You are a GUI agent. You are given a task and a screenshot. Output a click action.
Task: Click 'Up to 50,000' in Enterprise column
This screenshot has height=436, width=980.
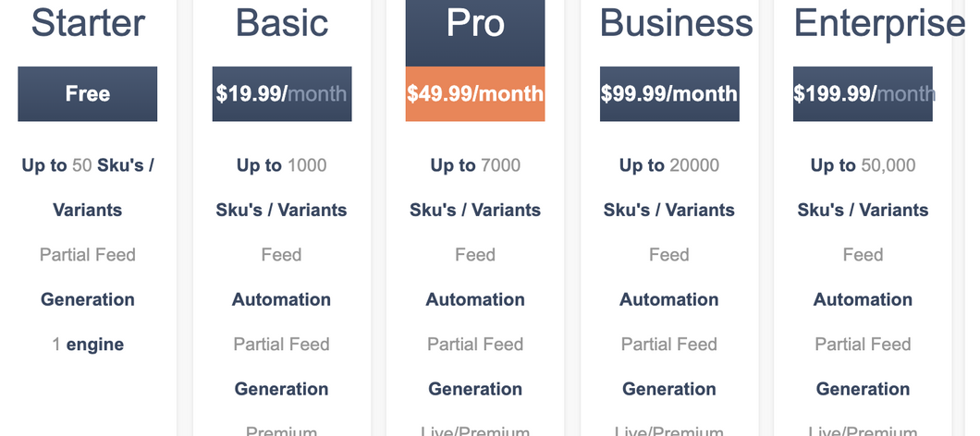(863, 165)
